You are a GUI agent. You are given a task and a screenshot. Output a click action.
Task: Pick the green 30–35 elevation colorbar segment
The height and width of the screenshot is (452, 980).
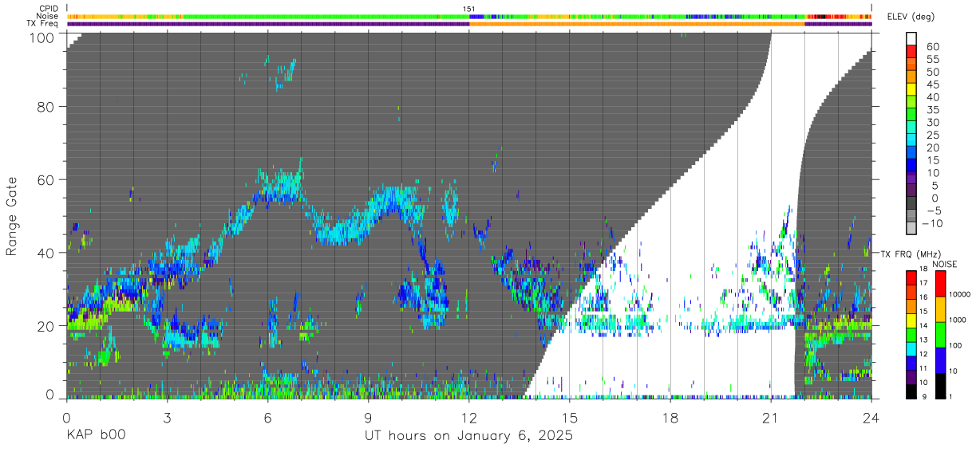[x=911, y=115]
